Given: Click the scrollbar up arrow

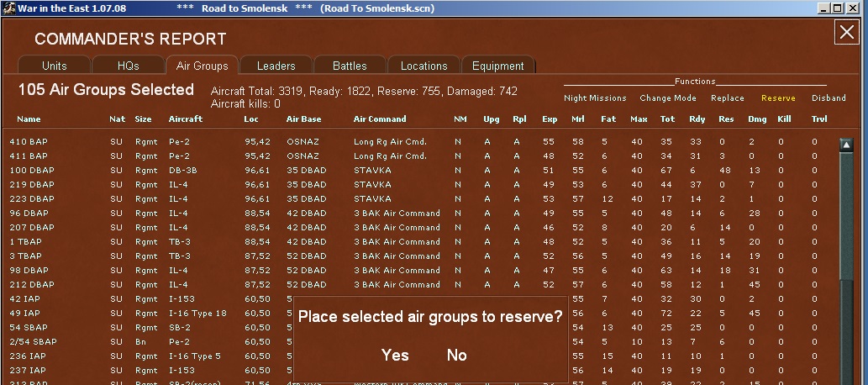Looking at the screenshot, I should point(846,145).
